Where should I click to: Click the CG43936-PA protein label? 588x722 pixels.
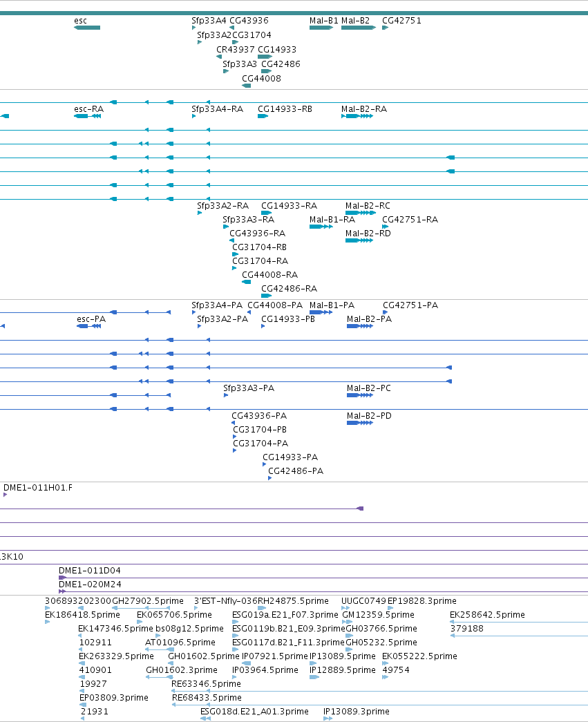tap(259, 415)
